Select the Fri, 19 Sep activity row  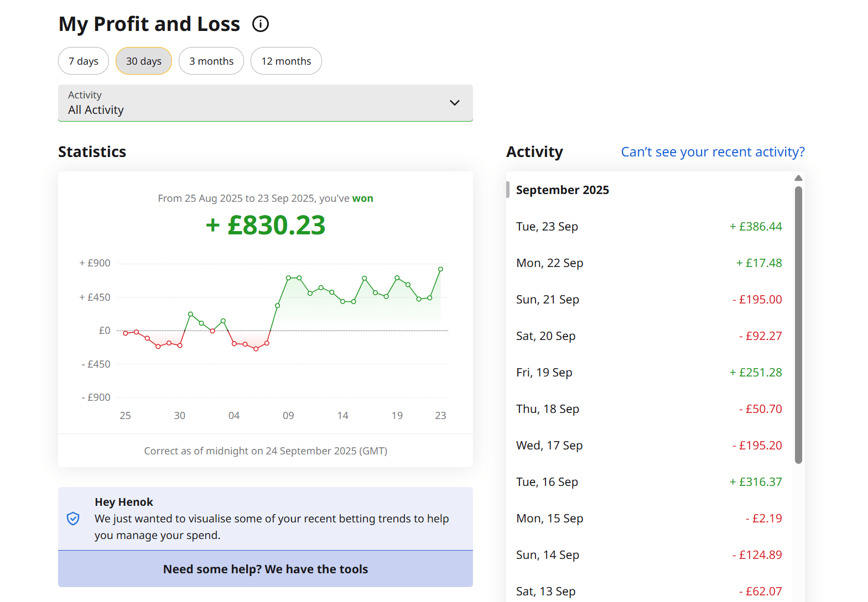coord(648,373)
